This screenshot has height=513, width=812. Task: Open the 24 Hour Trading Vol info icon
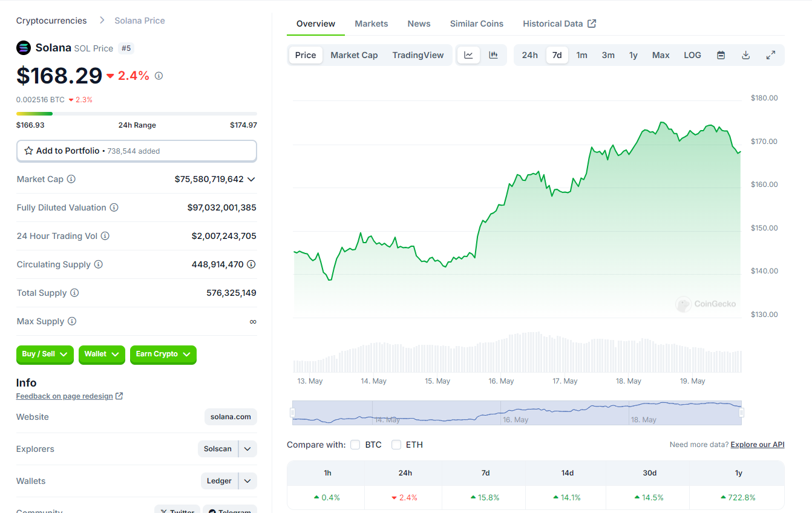pyautogui.click(x=105, y=236)
